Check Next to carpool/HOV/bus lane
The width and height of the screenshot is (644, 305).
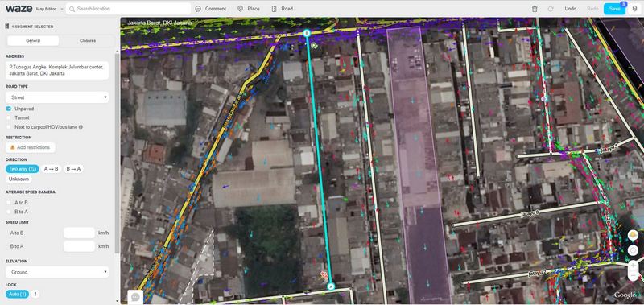tap(9, 127)
